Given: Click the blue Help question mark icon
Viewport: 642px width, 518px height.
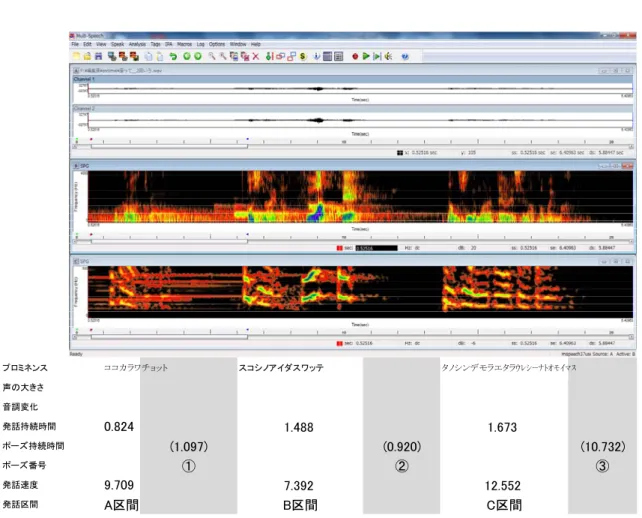Looking at the screenshot, I should (x=405, y=56).
